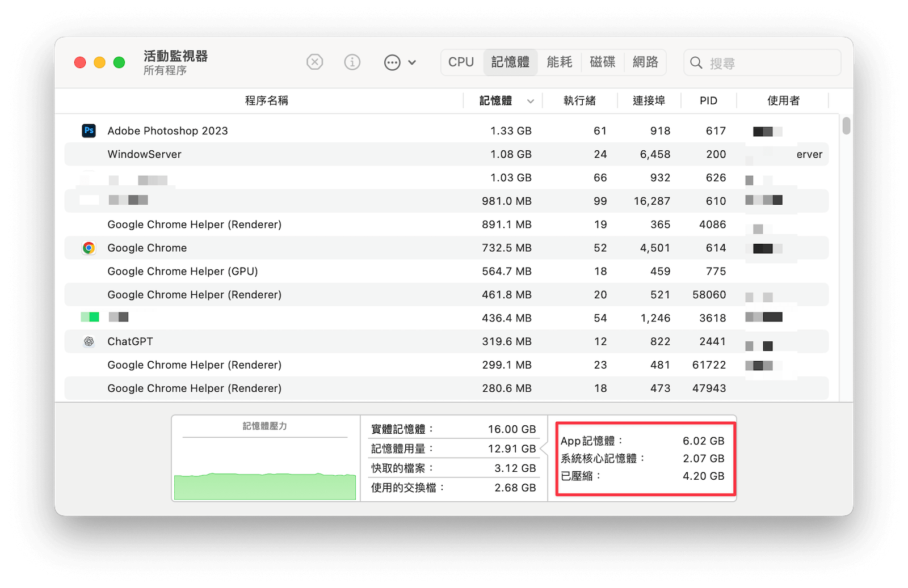Click the 16,287 ports value
Image resolution: width=908 pixels, height=588 pixels.
tap(652, 201)
